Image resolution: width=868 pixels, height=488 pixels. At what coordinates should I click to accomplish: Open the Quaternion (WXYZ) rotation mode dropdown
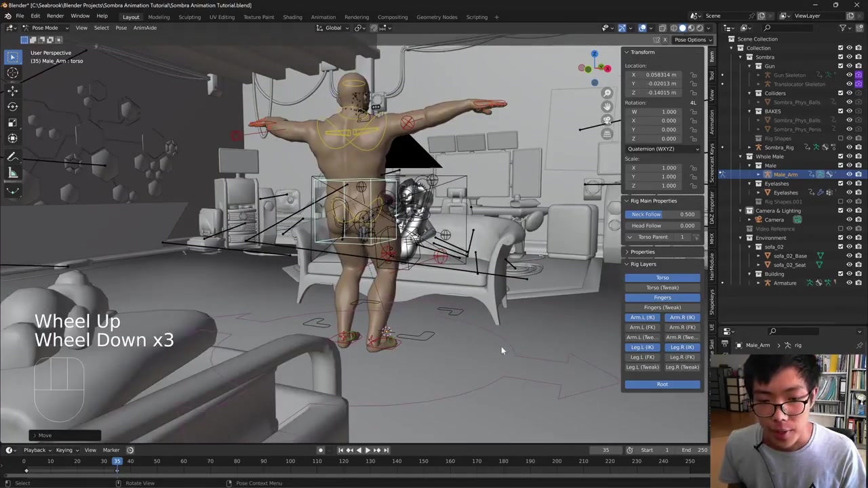point(663,148)
